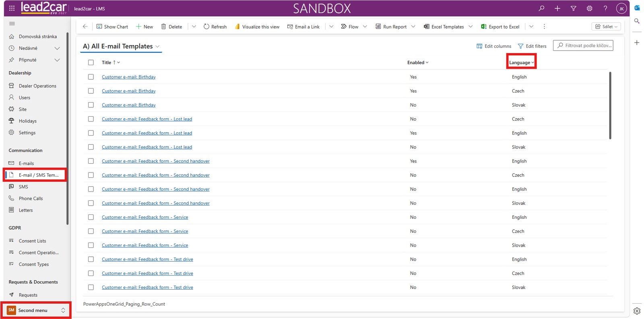Check the English Feedback form - Service row

coord(91,217)
